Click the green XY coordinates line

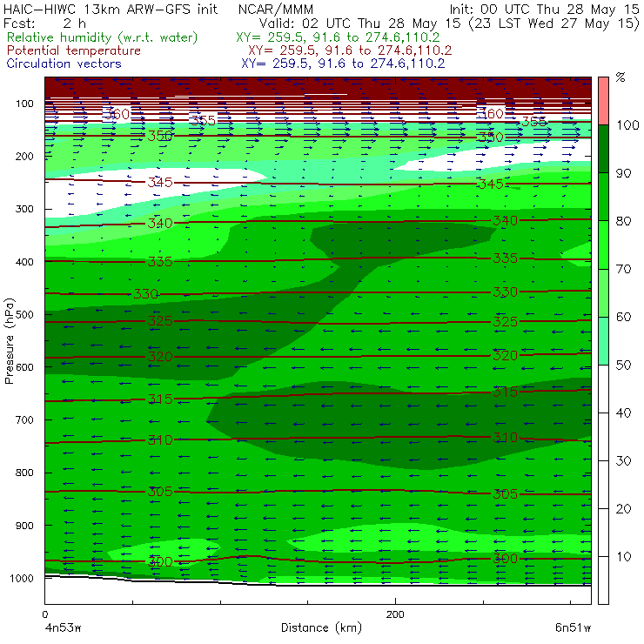(338, 37)
